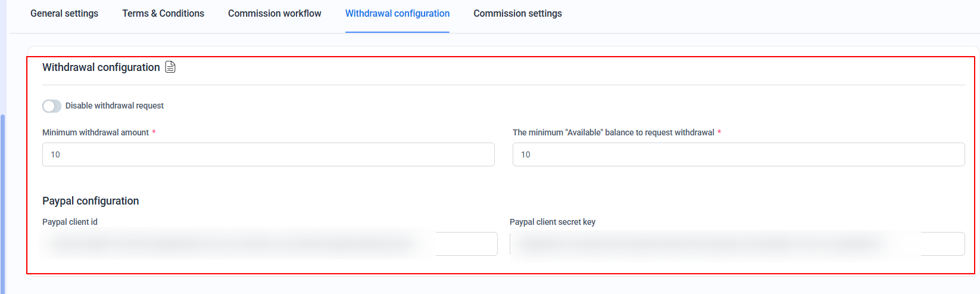Viewport: 980px width, 294px height.
Task: Go to the Commission workflow tab
Action: pos(274,14)
